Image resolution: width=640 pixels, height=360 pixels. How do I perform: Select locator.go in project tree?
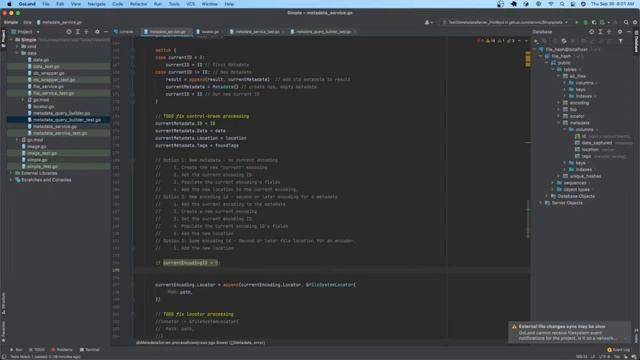tap(43, 107)
